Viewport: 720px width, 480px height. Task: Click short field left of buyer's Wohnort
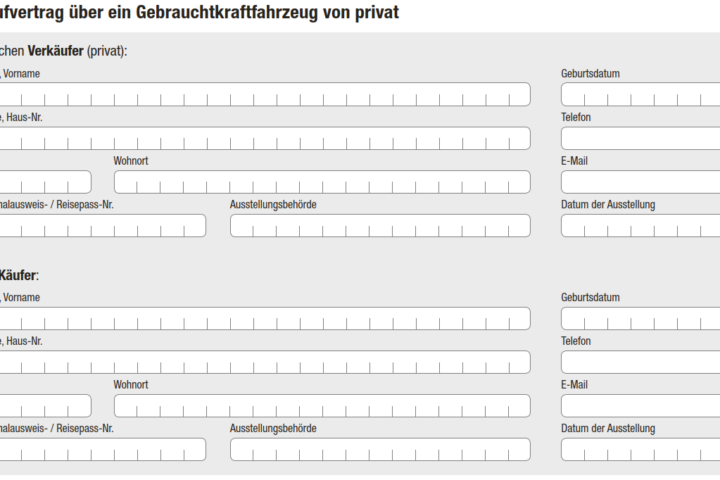tap(44, 406)
